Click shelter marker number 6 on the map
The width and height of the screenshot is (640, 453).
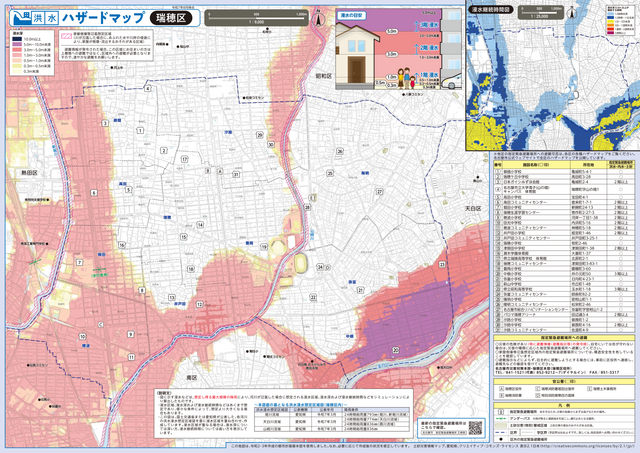pyautogui.click(x=94, y=193)
